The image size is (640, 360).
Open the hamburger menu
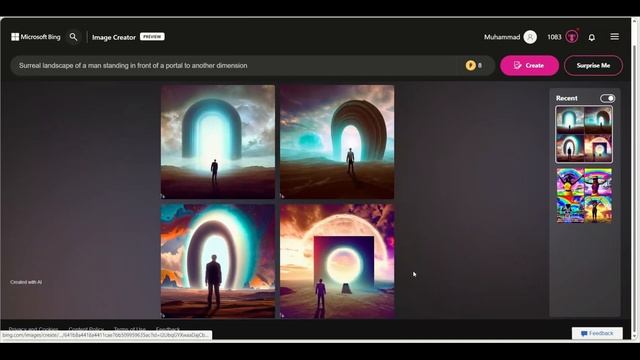(614, 37)
